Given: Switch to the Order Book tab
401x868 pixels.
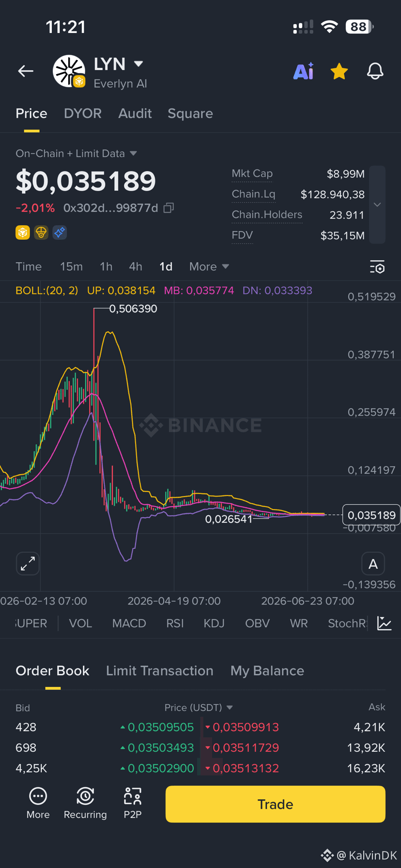Looking at the screenshot, I should pos(52,671).
